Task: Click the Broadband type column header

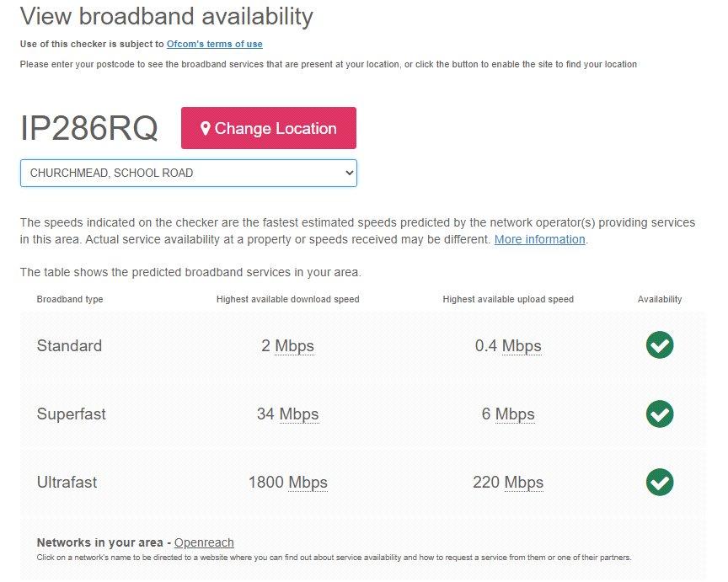Action: point(70,299)
